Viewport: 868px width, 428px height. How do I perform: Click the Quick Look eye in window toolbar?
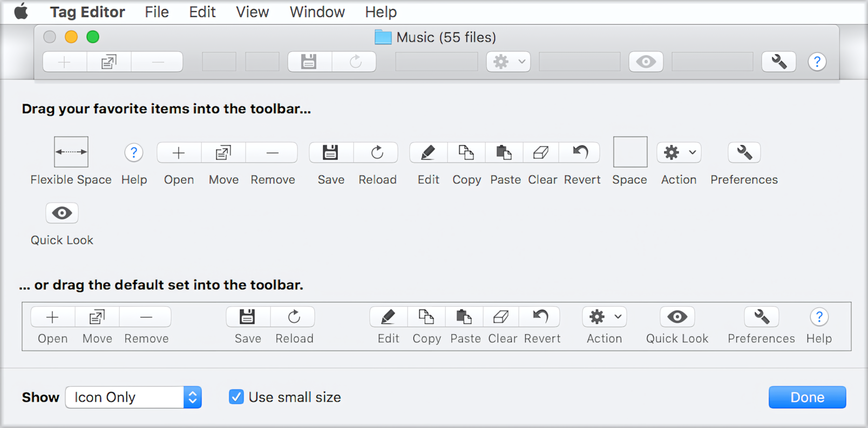(646, 62)
